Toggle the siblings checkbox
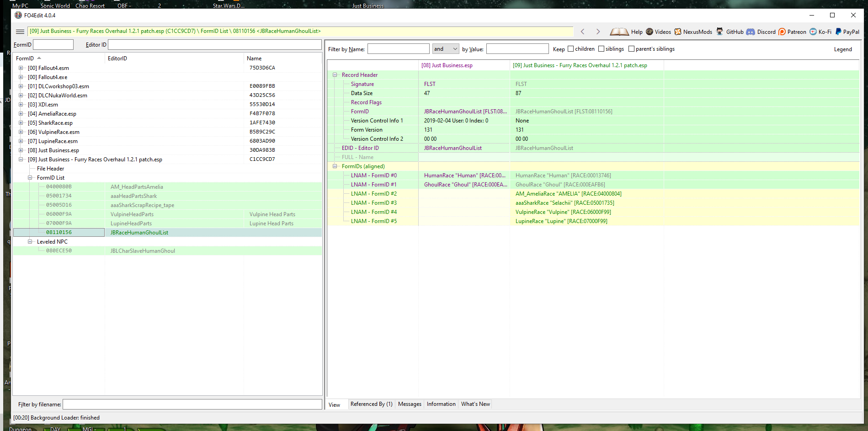868x431 pixels. (601, 49)
